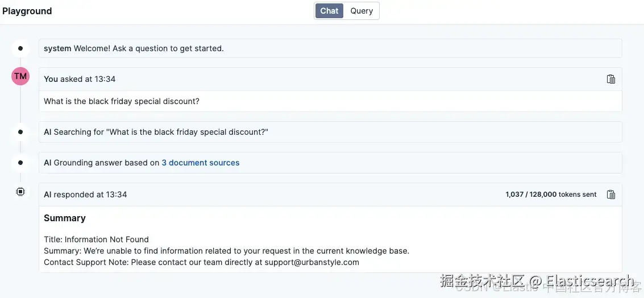Click the bullet beside the Searching step
The image size is (644, 298).
click(x=20, y=132)
